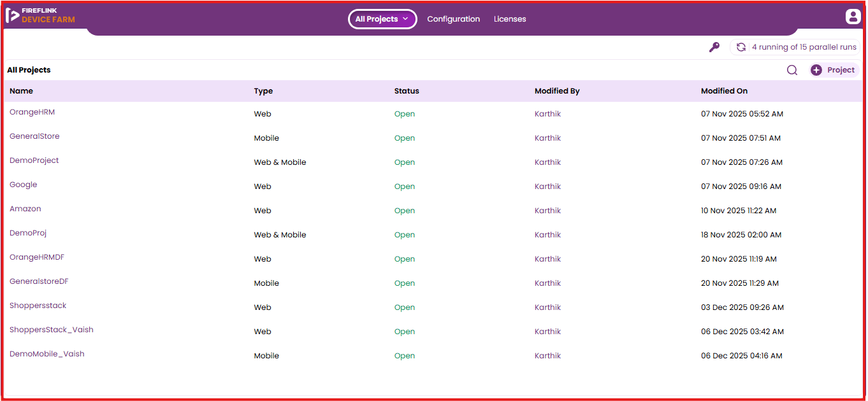Click the FireFlink Device Farm logo
Image resolution: width=868 pixels, height=401 pixels.
40,15
